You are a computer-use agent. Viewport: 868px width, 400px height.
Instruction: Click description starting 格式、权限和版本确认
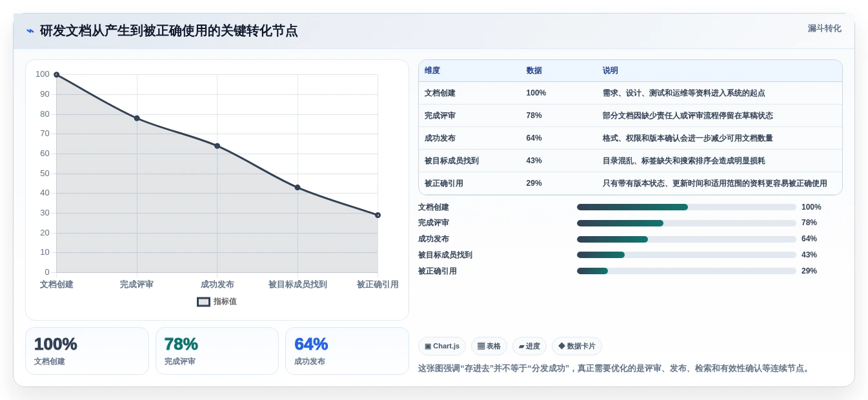(x=688, y=138)
